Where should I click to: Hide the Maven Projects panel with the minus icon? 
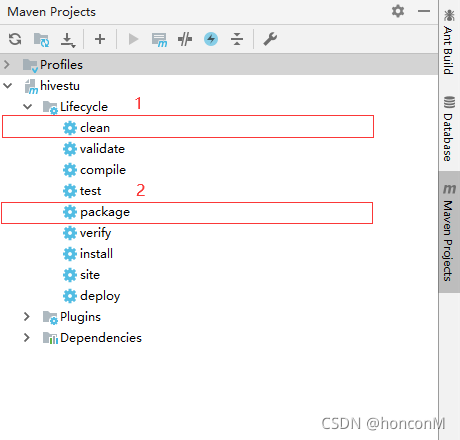(x=424, y=11)
